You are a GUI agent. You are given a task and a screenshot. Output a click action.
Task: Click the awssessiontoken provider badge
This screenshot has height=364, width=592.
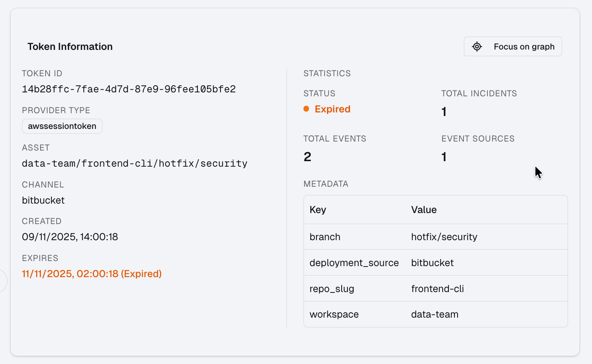click(62, 126)
